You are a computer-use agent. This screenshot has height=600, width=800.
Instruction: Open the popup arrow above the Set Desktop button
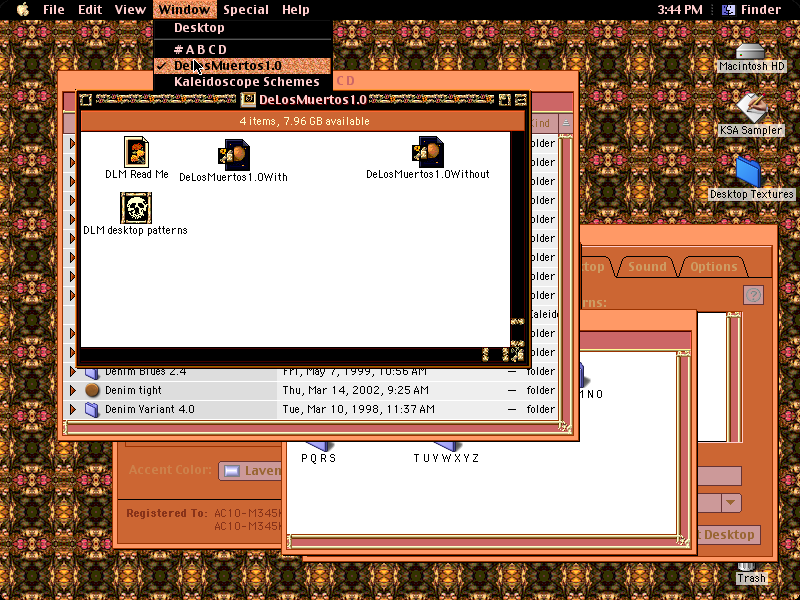(731, 503)
